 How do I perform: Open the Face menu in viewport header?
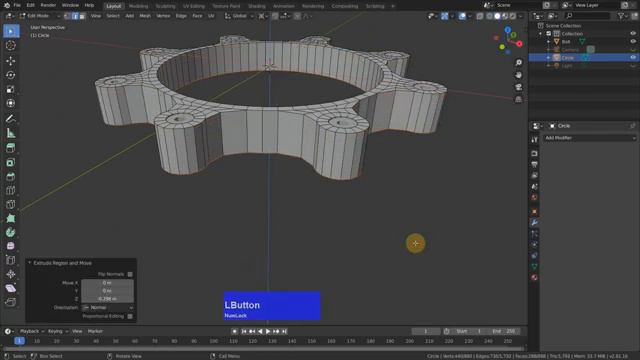pyautogui.click(x=197, y=16)
